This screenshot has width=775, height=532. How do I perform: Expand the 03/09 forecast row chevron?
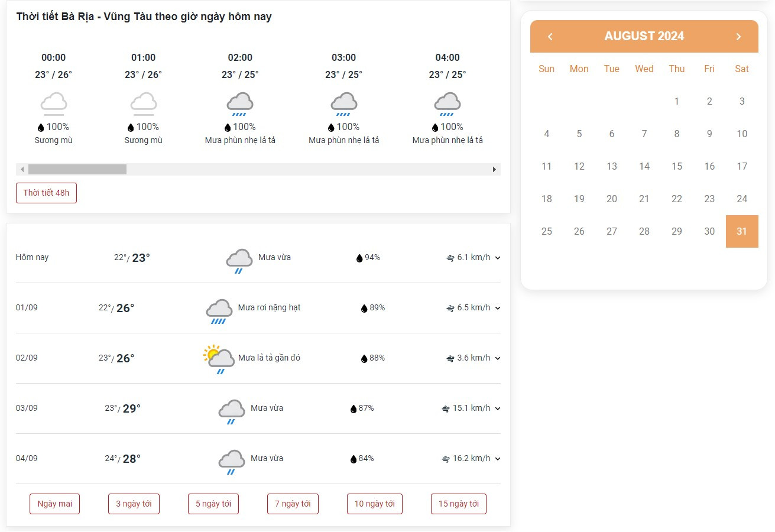pos(498,408)
